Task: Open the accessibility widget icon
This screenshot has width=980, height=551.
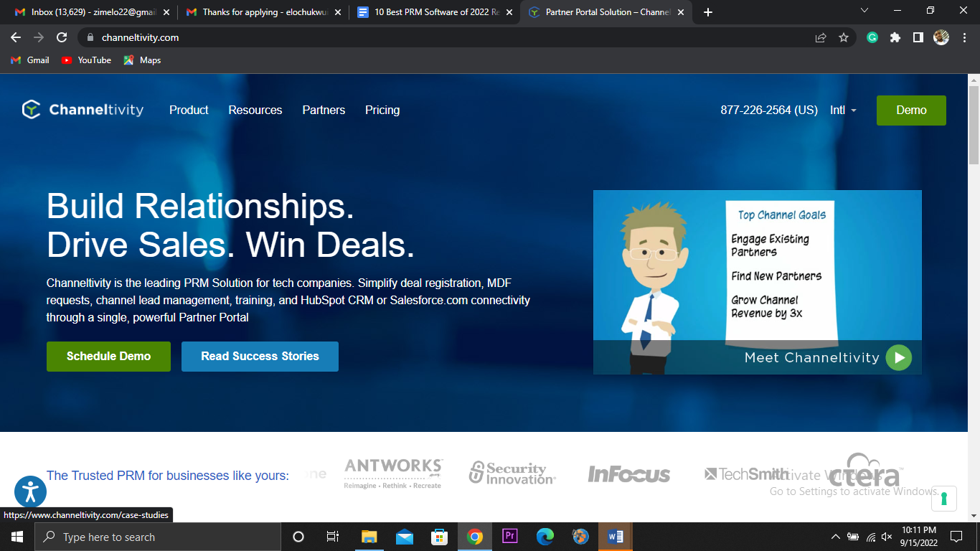Action: (30, 491)
